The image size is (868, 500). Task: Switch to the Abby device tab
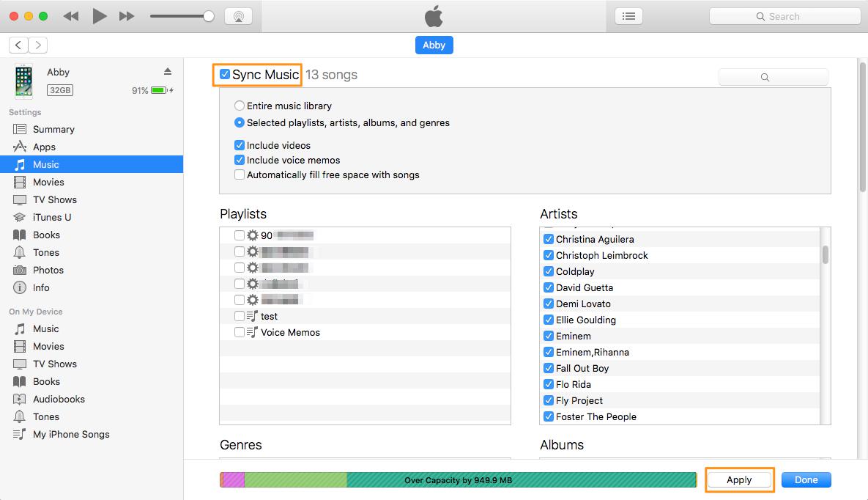[434, 45]
